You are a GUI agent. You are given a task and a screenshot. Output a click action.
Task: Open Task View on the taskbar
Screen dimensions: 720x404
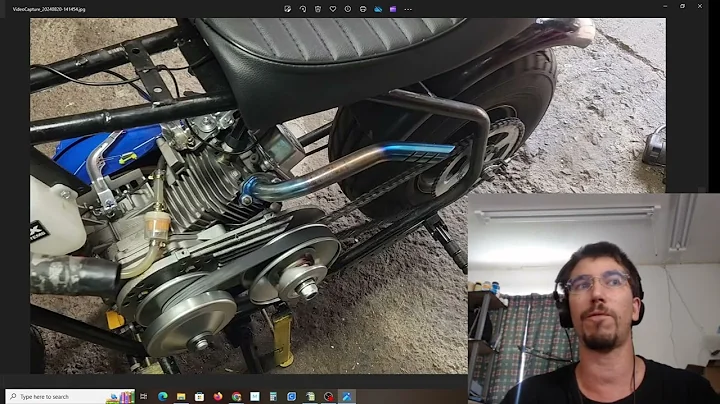[x=144, y=396]
